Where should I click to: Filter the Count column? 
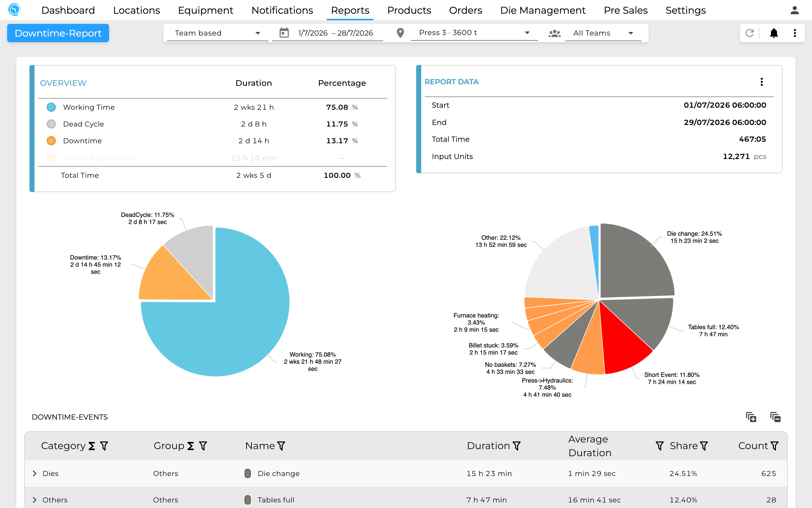pyautogui.click(x=774, y=446)
